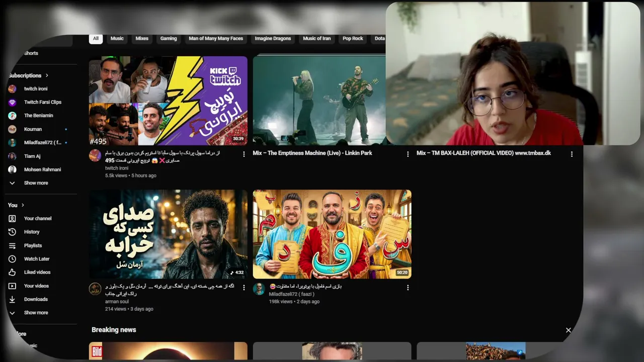
Task: Open the Twitch Farsi Clips subscription avatar
Action: pos(12,102)
